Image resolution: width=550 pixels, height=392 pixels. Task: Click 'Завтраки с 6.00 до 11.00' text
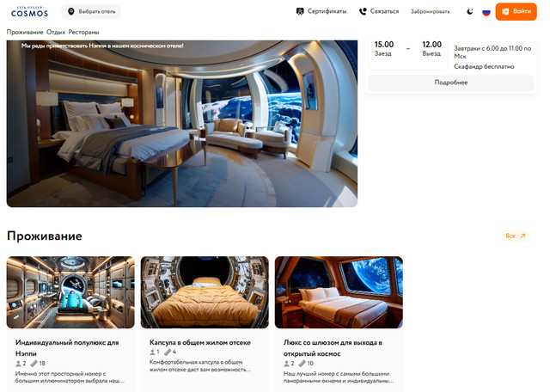[492, 52]
